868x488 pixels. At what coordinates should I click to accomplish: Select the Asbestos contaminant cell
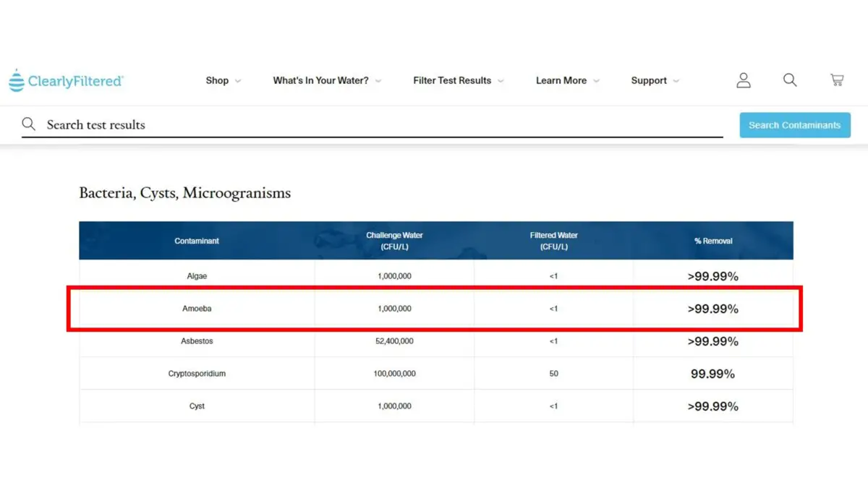pyautogui.click(x=197, y=341)
